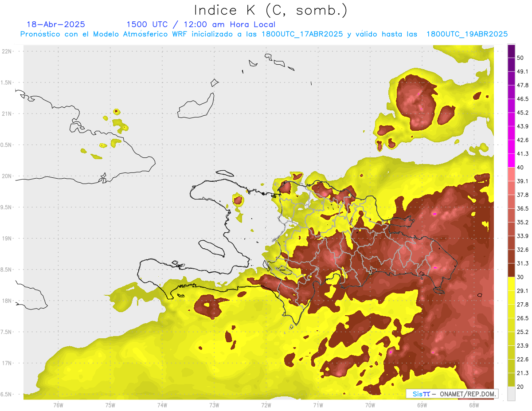
Task: Click the "75W" longitude label
Action: [110, 405]
